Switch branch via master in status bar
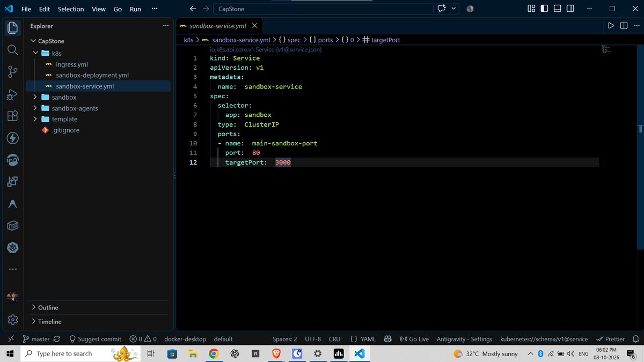The width and height of the screenshot is (644, 362). [36, 339]
